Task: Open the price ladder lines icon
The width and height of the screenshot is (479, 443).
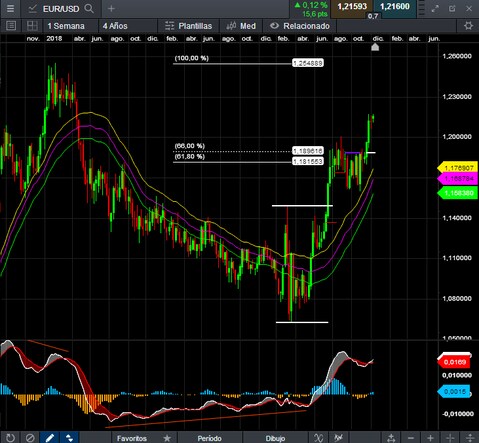Action: (421, 9)
